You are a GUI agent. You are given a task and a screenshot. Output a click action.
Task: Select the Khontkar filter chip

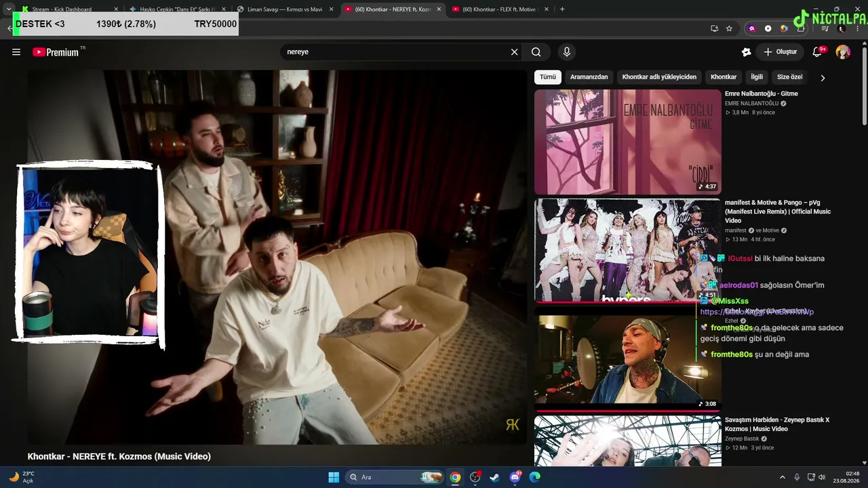tap(724, 77)
